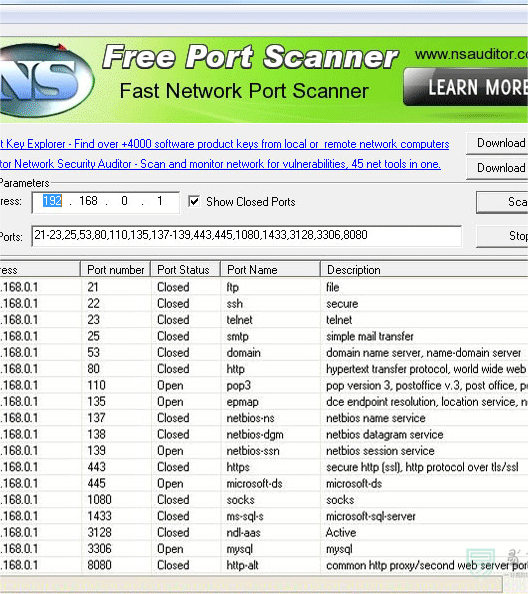This screenshot has height=594, width=528.
Task: Select the https port name cell
Action: [x=238, y=467]
